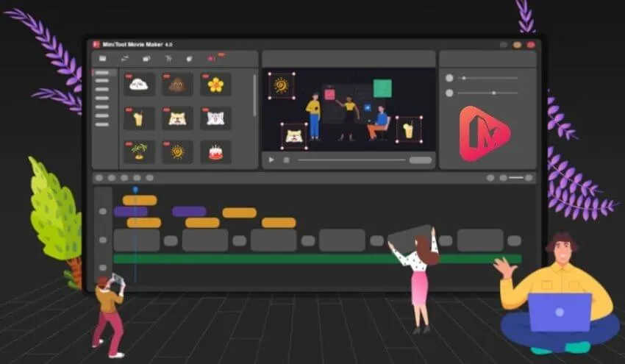This screenshot has width=625, height=364.
Task: Click the pill button right of progress bar
Action: click(421, 160)
